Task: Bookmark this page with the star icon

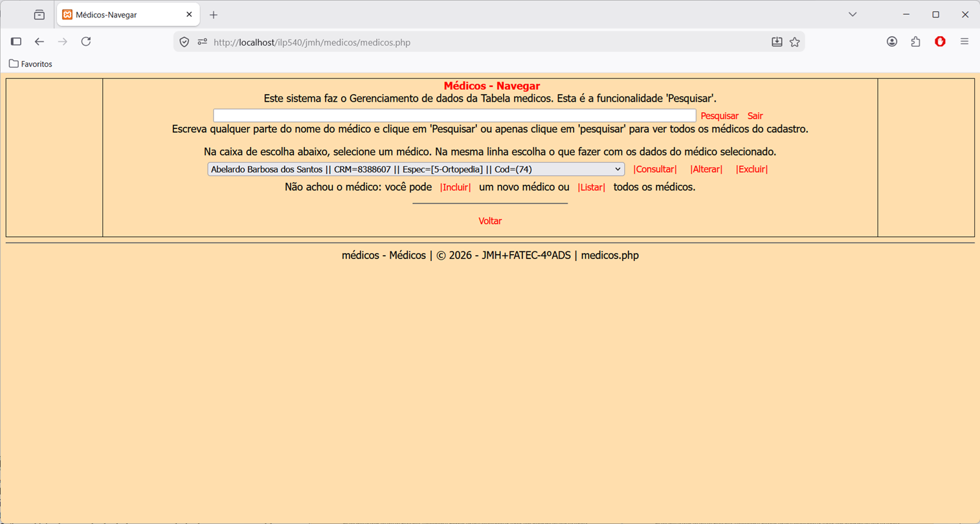Action: [x=795, y=42]
